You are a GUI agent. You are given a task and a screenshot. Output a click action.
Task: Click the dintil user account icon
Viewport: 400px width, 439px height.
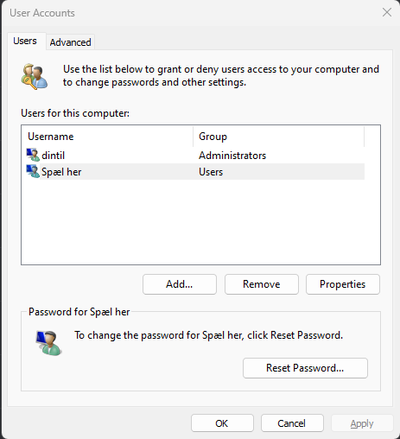click(x=33, y=155)
